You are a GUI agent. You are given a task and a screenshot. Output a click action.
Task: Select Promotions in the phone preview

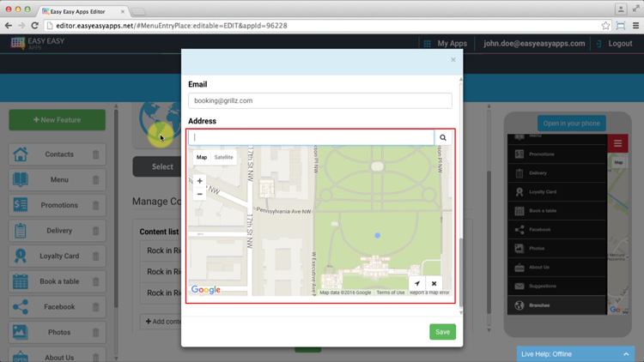pos(557,154)
